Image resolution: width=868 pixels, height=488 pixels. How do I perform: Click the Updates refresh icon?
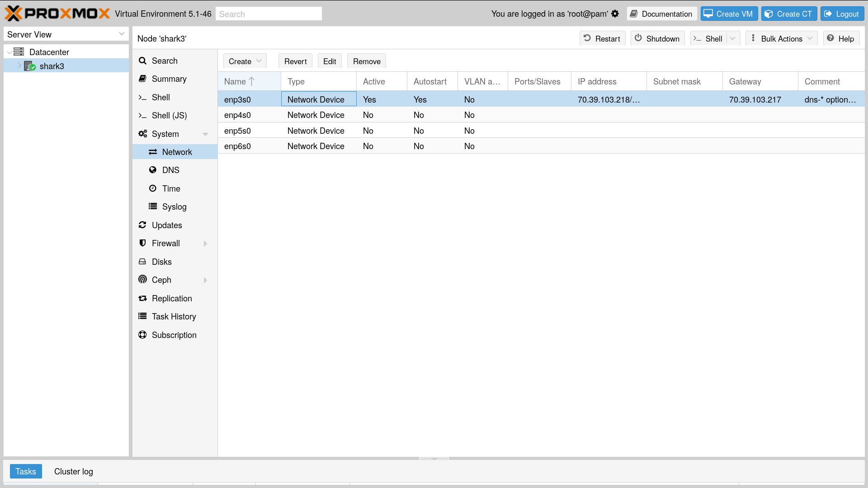[142, 225]
